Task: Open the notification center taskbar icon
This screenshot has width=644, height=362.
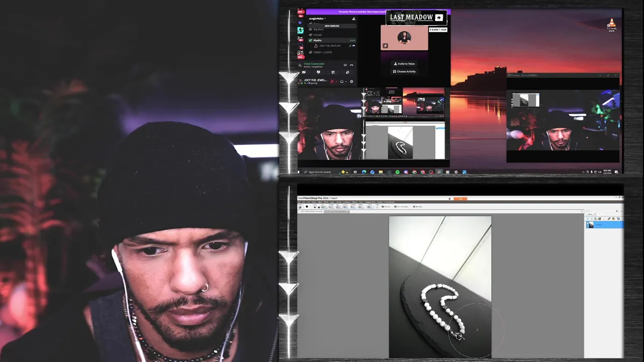Action: [x=616, y=172]
